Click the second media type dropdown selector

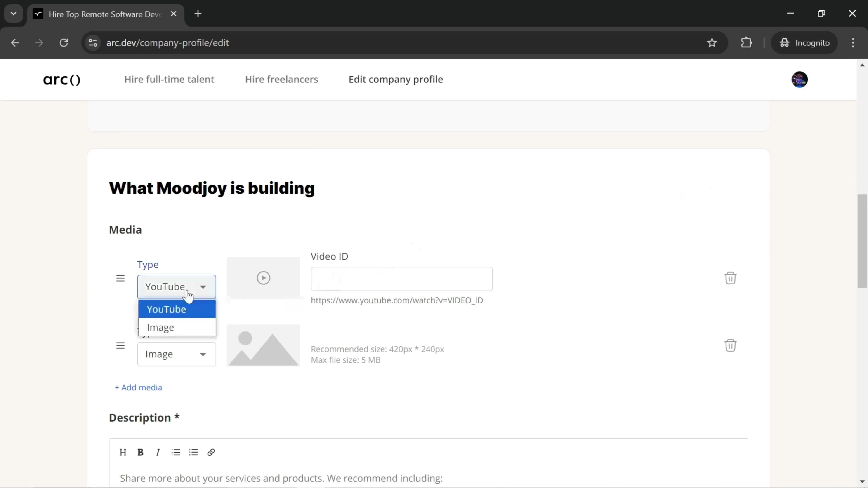click(x=176, y=354)
